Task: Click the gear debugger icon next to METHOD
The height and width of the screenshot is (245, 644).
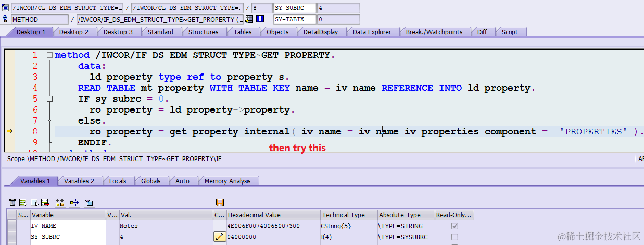Action: 5,19
